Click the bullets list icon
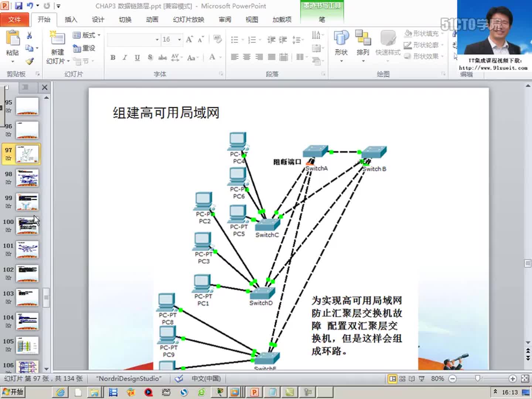Image resolution: width=532 pixels, height=399 pixels. pos(235,40)
